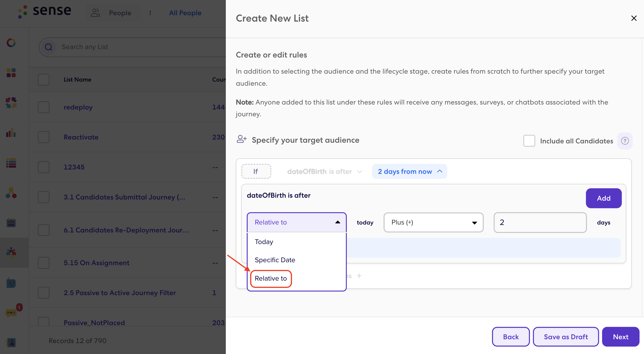Image resolution: width=644 pixels, height=354 pixels.
Task: Click the 230 count for Reactivate
Action: (219, 137)
